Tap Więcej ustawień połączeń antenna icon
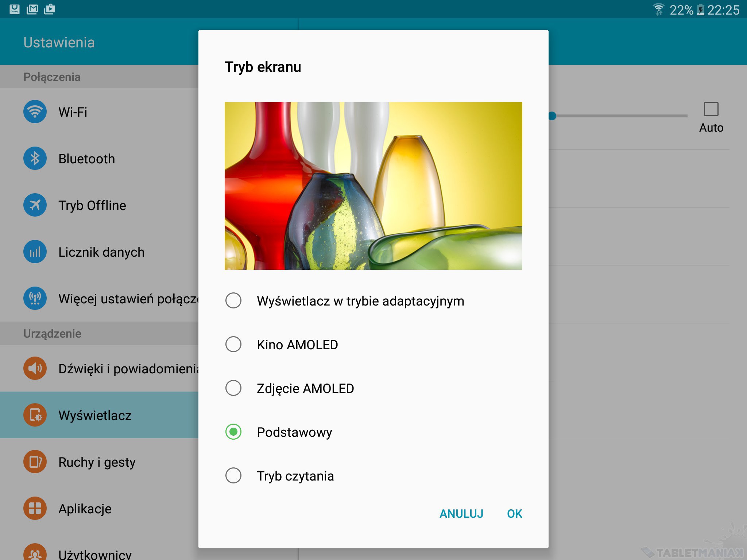The width and height of the screenshot is (747, 560). pos(35,298)
